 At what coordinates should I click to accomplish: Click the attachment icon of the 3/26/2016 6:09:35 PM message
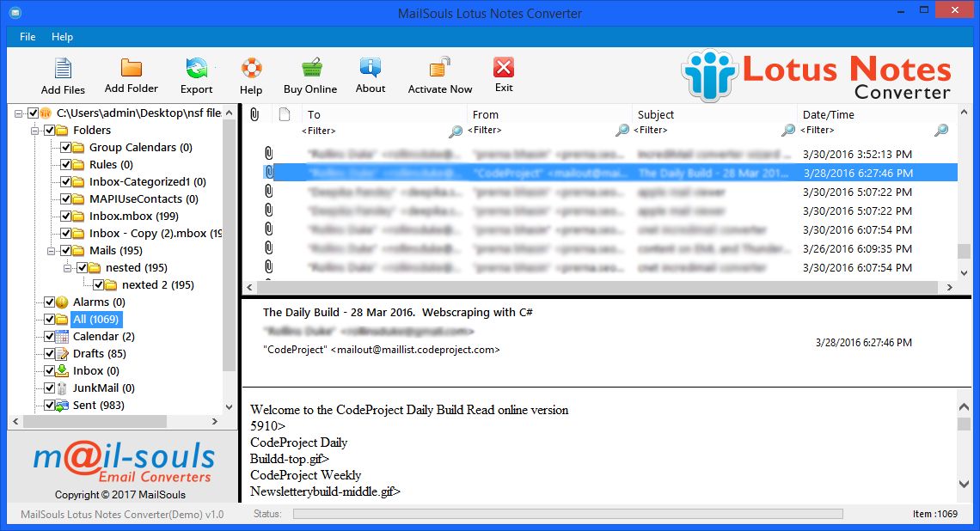(269, 248)
